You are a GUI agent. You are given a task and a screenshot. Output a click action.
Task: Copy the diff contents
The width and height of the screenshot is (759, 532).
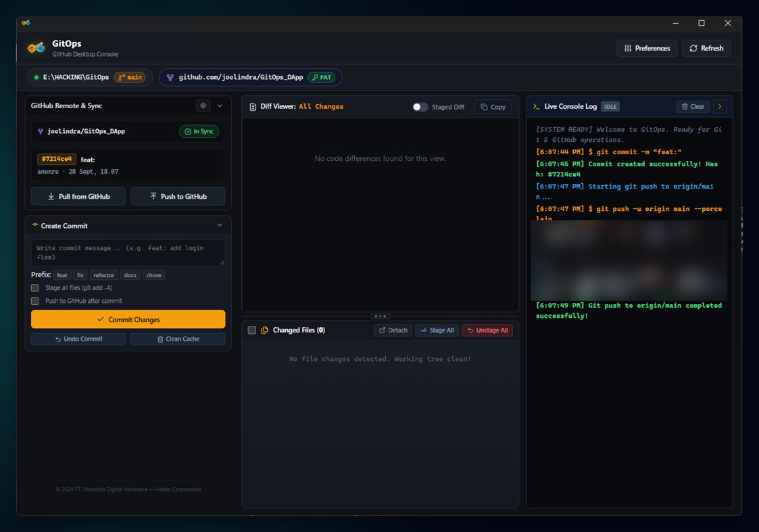(493, 107)
